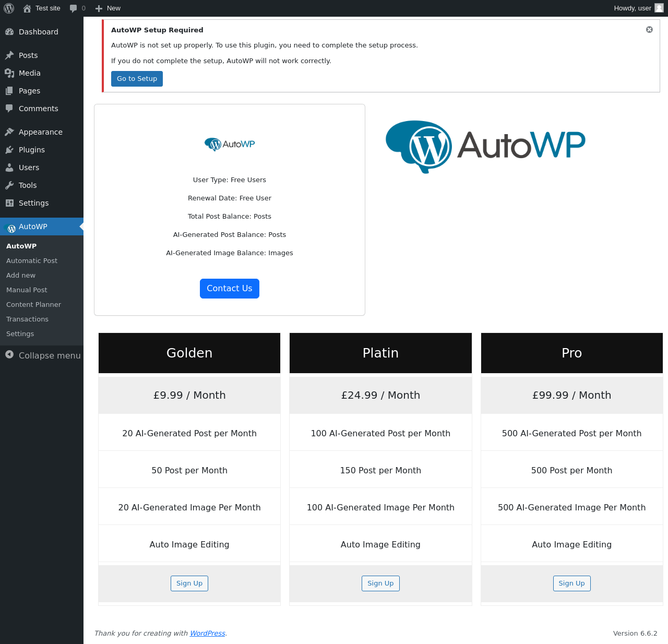Click the Platin plan header
Image resolution: width=668 pixels, height=644 pixels.
(380, 353)
